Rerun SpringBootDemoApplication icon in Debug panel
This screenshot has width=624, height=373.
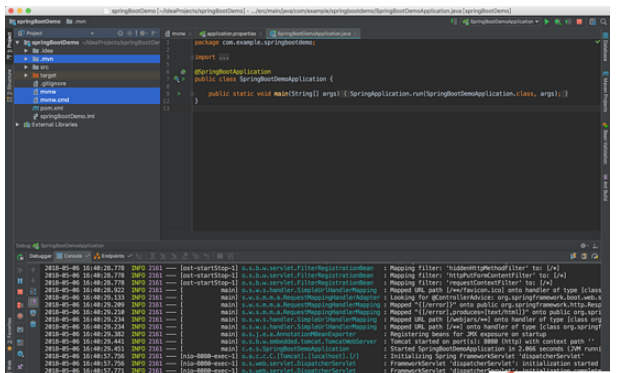point(20,257)
